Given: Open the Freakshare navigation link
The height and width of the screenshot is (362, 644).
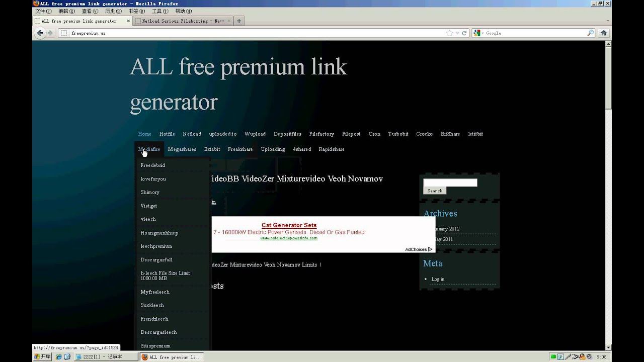Looking at the screenshot, I should 240,149.
